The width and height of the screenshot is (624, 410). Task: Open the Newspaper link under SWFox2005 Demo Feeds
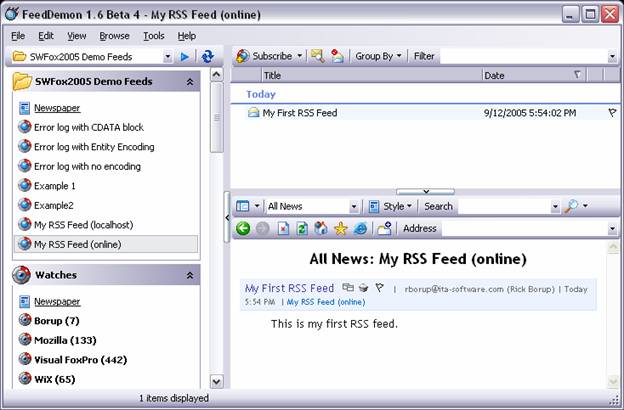(57, 108)
